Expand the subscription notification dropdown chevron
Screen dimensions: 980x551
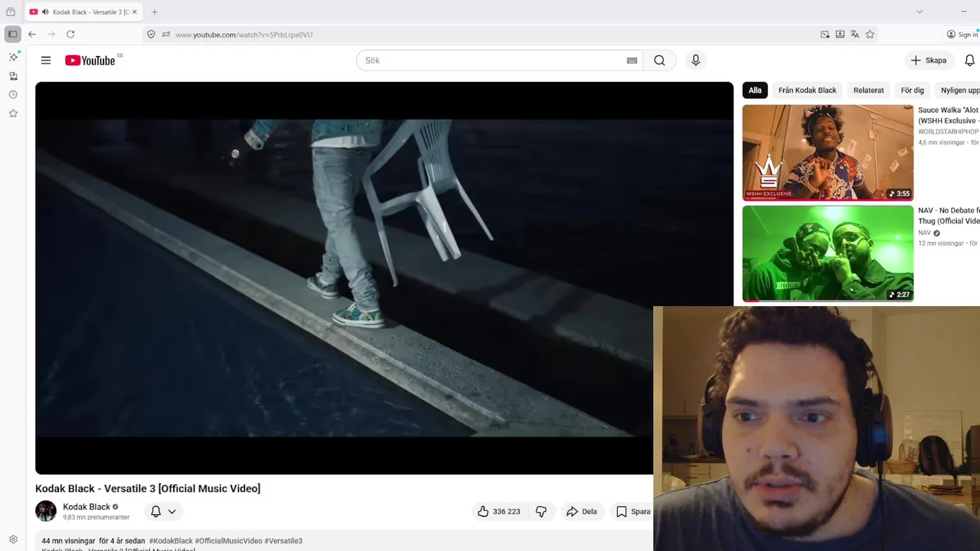[x=171, y=511]
